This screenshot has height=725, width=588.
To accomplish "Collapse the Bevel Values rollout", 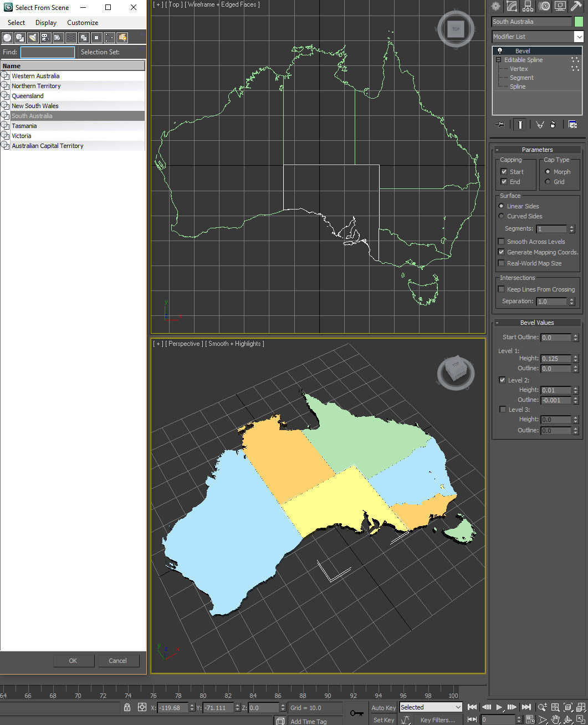I will tap(538, 323).
